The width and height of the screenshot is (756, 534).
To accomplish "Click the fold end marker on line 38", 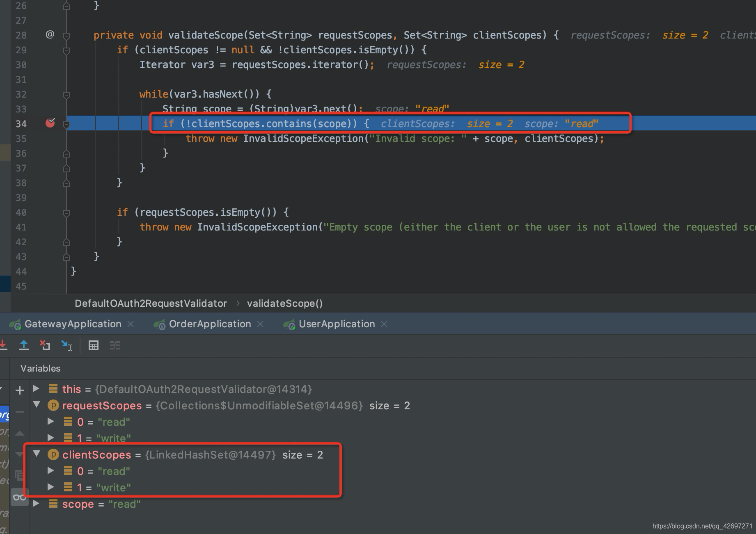I will 66,183.
